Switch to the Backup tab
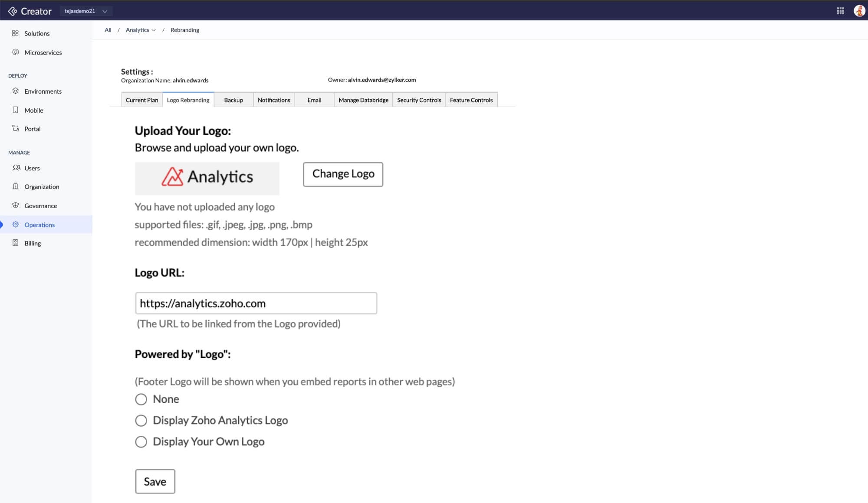The height and width of the screenshot is (503, 868). [x=233, y=100]
